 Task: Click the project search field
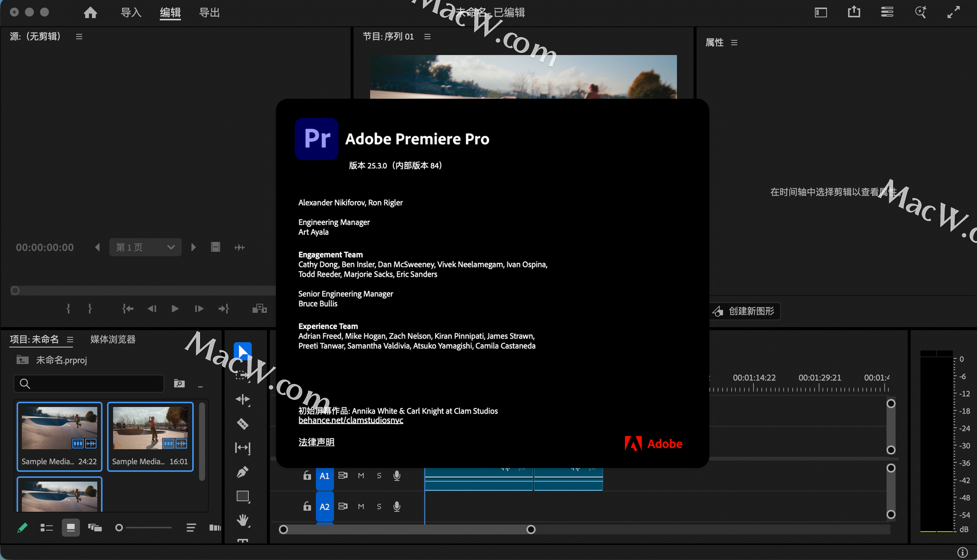click(89, 384)
